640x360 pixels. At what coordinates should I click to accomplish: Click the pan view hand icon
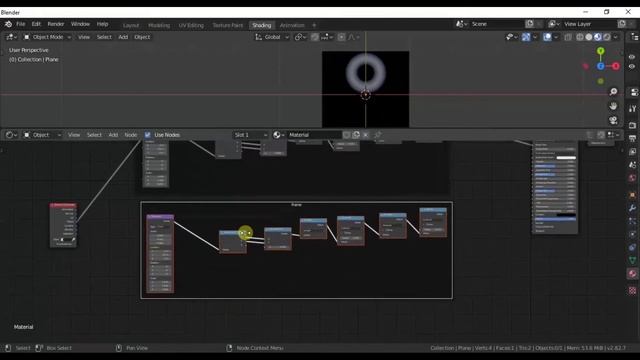click(613, 106)
